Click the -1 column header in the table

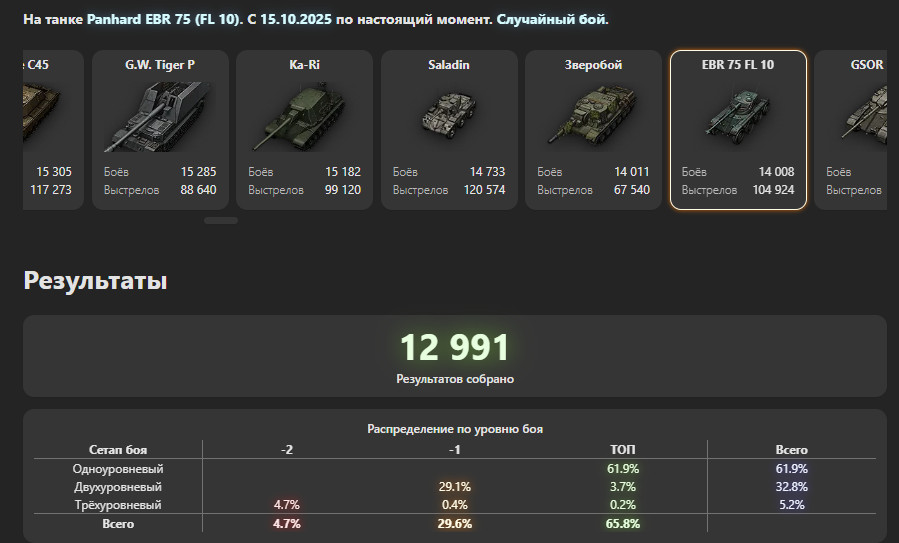454,450
